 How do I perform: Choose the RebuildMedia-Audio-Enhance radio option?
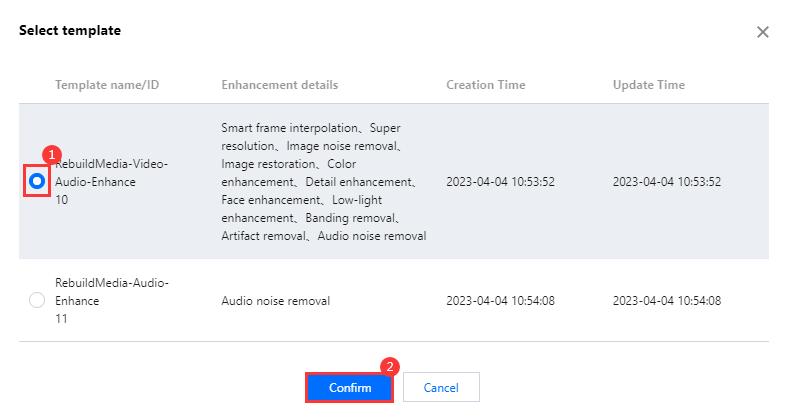(37, 300)
